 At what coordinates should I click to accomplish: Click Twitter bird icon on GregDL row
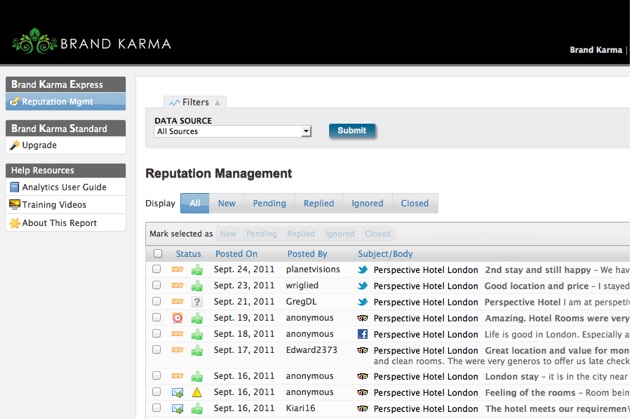[362, 302]
